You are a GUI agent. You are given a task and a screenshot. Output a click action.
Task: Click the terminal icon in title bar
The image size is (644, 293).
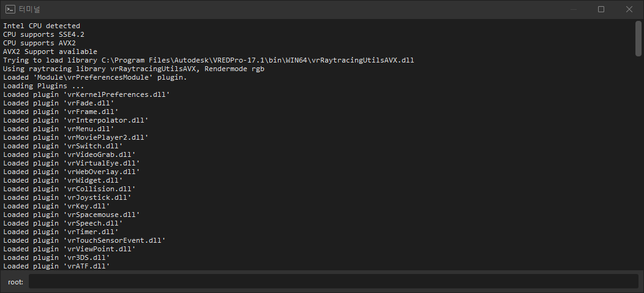10,9
